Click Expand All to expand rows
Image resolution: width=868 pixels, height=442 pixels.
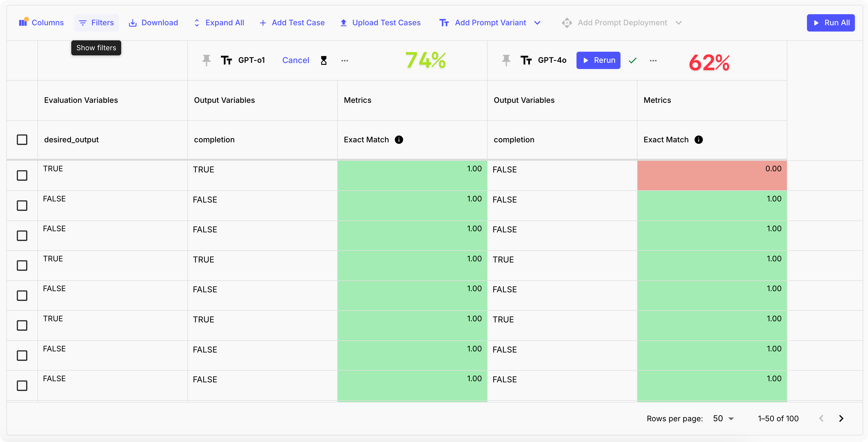tap(219, 23)
